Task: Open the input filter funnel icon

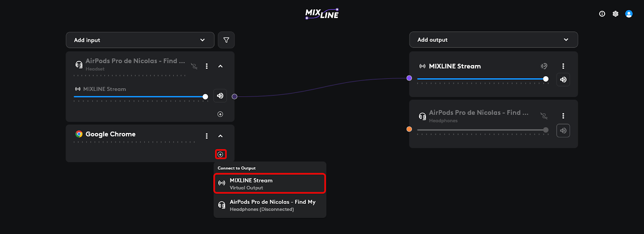Action: [x=226, y=40]
